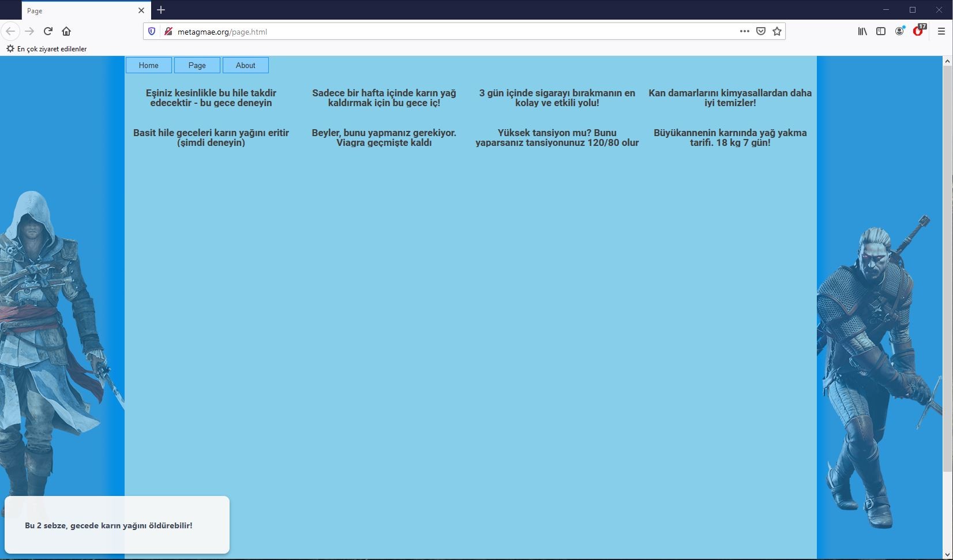Open the Page navigation item
Viewport: 953px width, 560px height.
[x=197, y=65]
